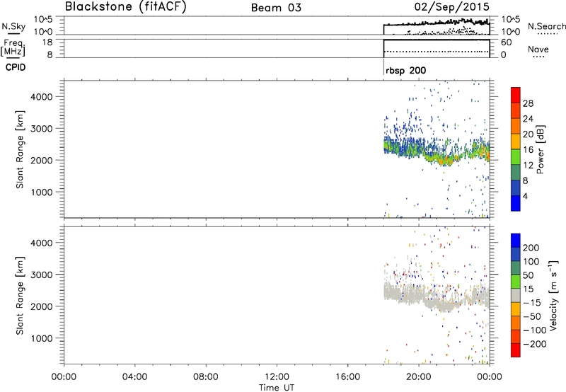
Task: Click the '4000' tick on the power panel
Action: tap(41, 97)
